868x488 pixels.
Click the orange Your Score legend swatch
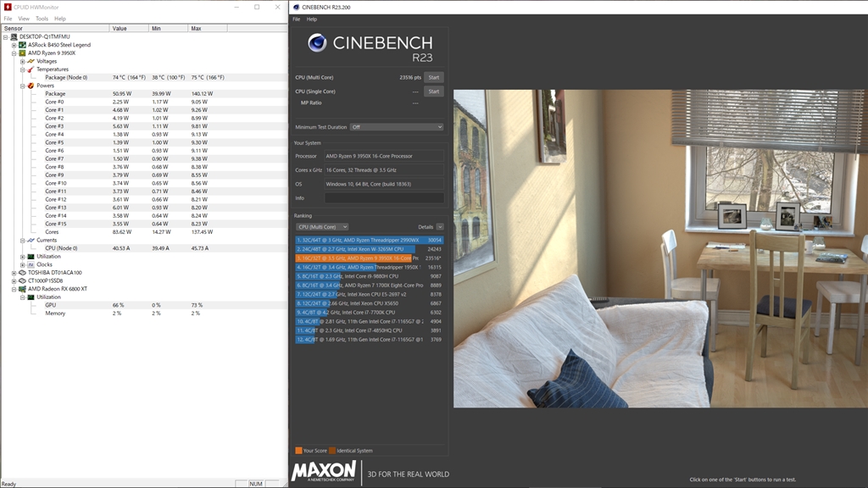click(x=298, y=451)
